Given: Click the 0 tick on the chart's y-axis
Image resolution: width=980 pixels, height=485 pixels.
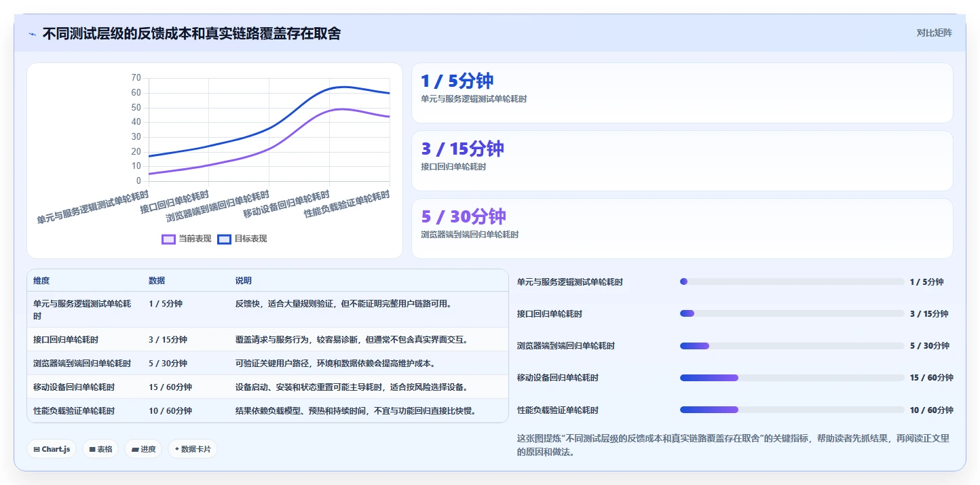Looking at the screenshot, I should 138,181.
